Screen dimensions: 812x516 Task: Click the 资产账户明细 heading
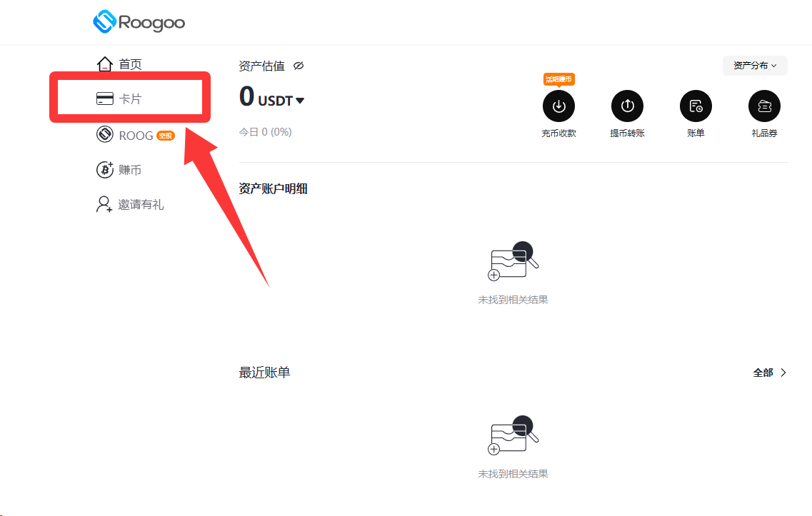(273, 188)
